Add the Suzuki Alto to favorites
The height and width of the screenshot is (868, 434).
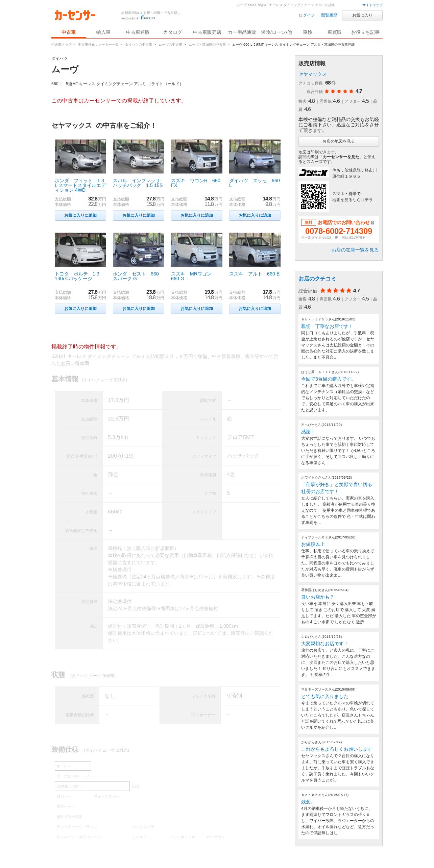[x=255, y=309]
